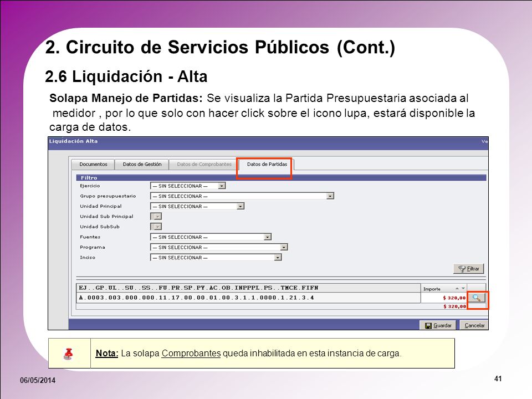This screenshot has width=532, height=399.
Task: Click the Guardar button with disk icon
Action: [x=438, y=325]
